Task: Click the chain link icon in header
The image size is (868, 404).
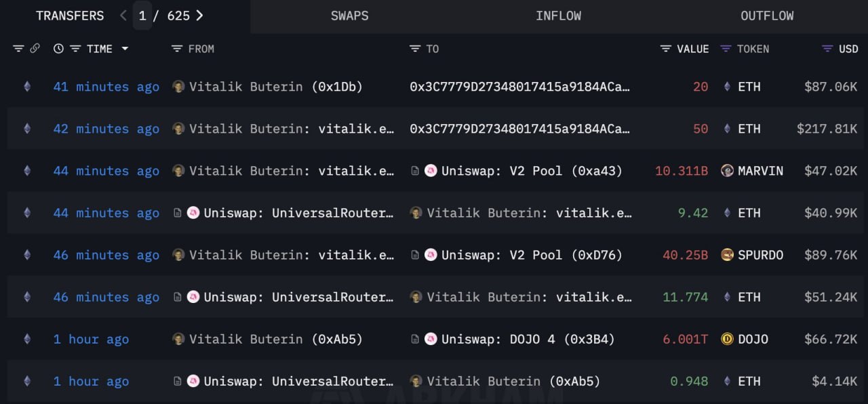Action: click(x=35, y=49)
